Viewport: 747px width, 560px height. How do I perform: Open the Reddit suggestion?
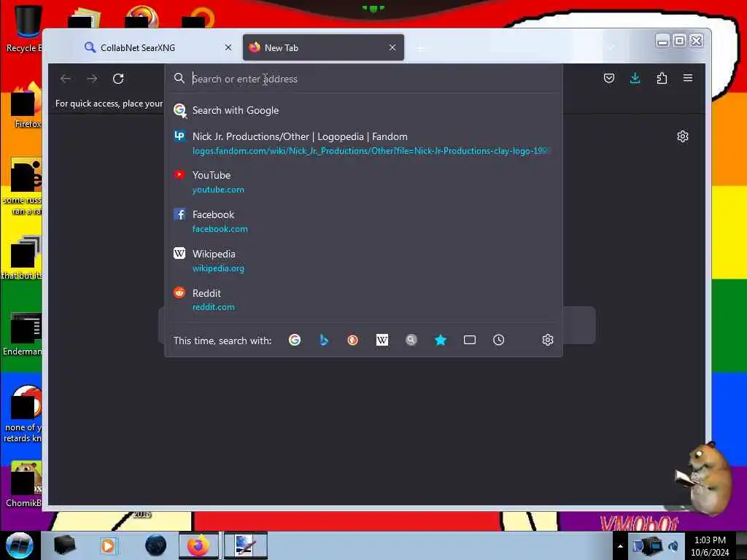click(363, 300)
